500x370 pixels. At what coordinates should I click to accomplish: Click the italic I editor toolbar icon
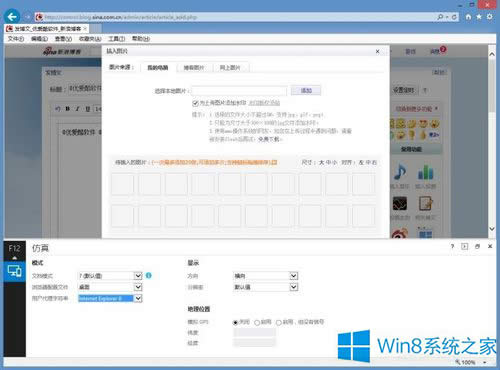pos(77,109)
